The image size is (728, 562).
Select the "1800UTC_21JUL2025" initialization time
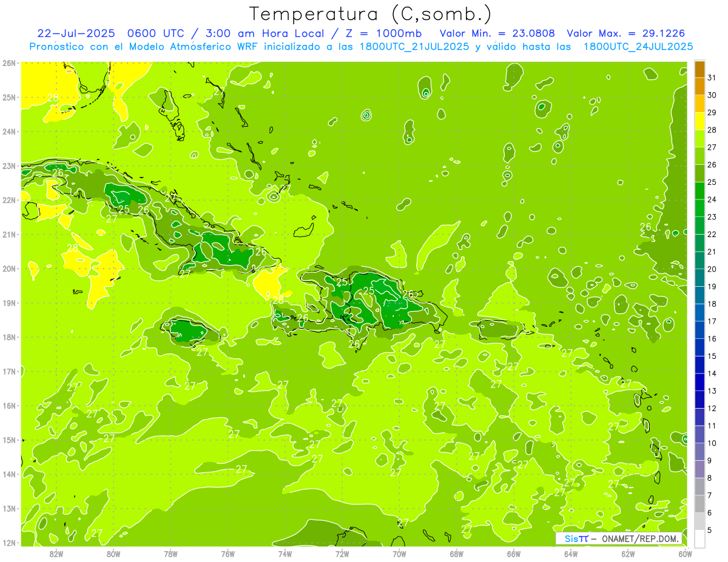point(414,46)
